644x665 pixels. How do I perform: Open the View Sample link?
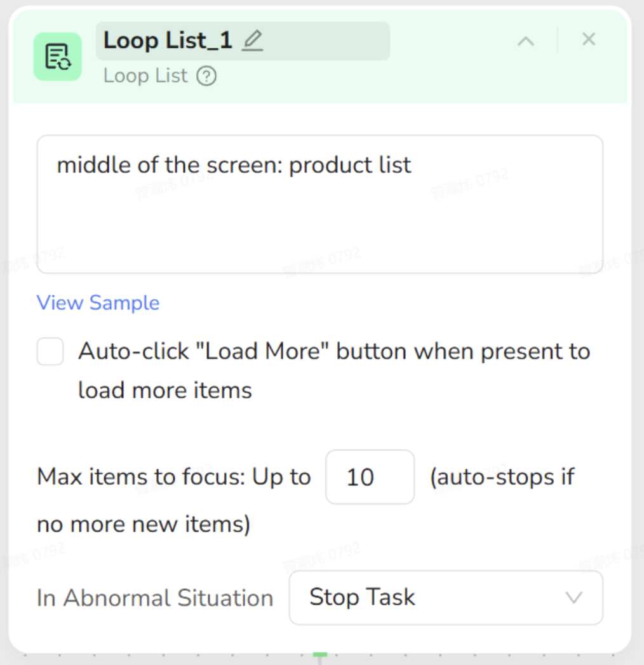[98, 303]
